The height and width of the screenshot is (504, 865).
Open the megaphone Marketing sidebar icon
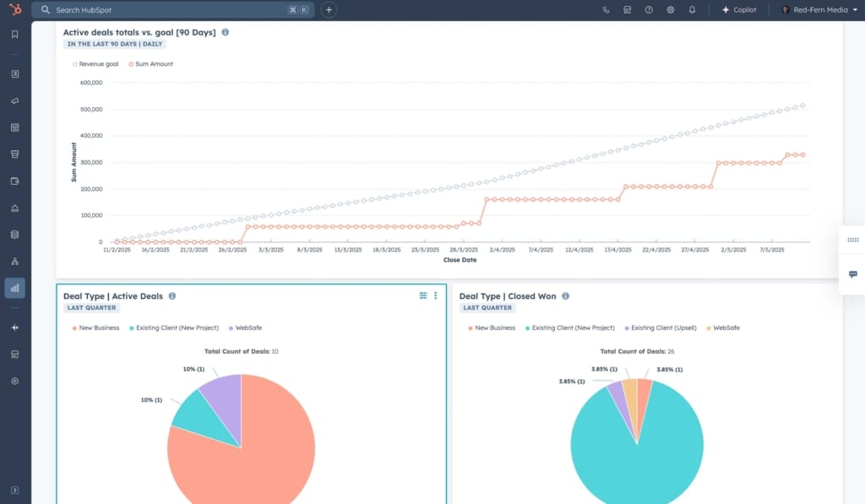point(15,100)
